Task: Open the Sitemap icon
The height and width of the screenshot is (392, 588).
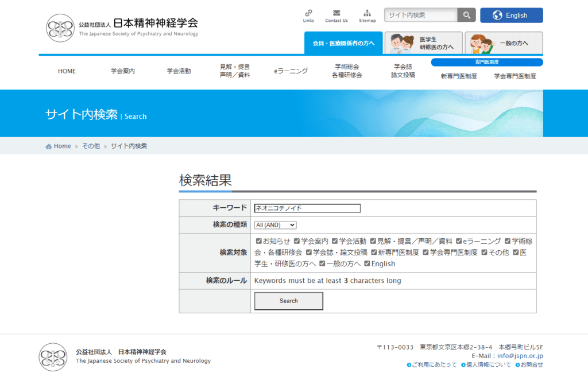Action: [x=367, y=13]
